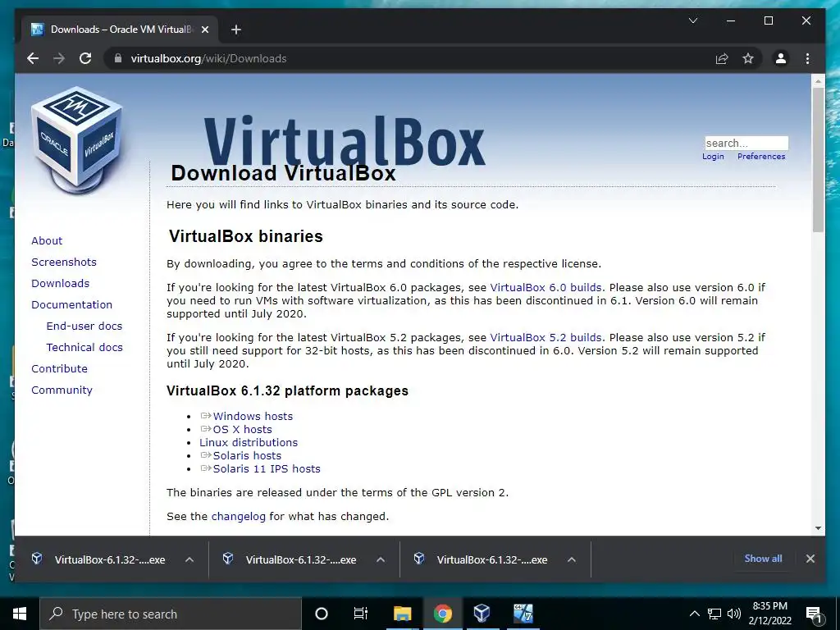Follow the VirtualBox 6.0 builds link
The height and width of the screenshot is (630, 840).
pyautogui.click(x=546, y=288)
